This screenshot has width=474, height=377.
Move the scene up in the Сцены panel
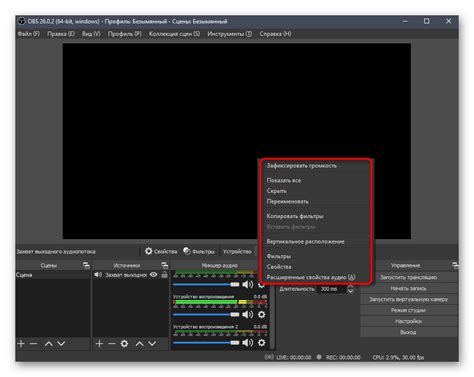[49, 344]
